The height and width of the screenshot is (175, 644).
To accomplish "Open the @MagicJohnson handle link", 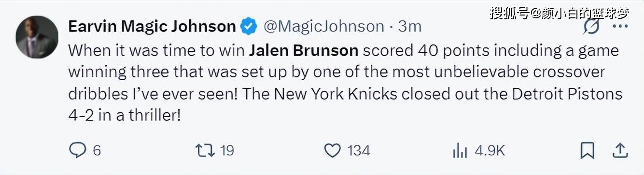I will pyautogui.click(x=323, y=26).
